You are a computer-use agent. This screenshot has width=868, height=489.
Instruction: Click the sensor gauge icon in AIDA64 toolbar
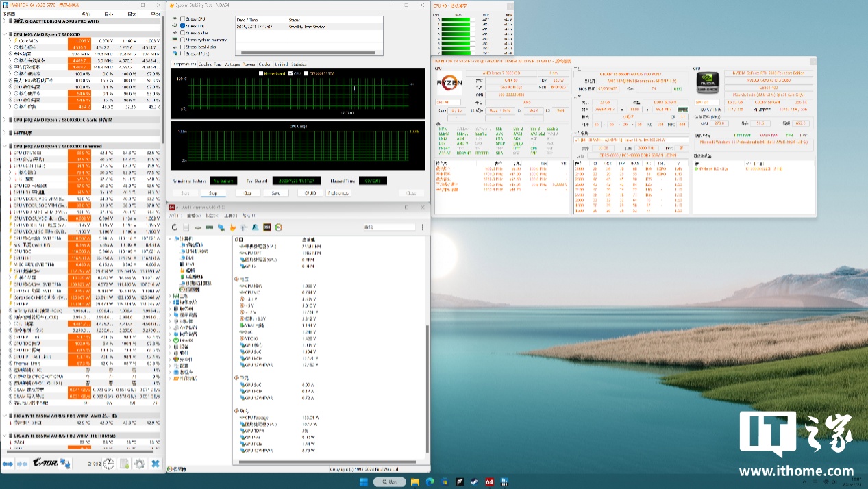(279, 227)
